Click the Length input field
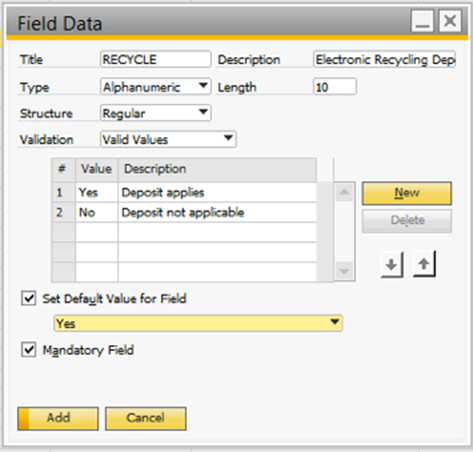Image resolution: width=473 pixels, height=452 pixels. 335,87
